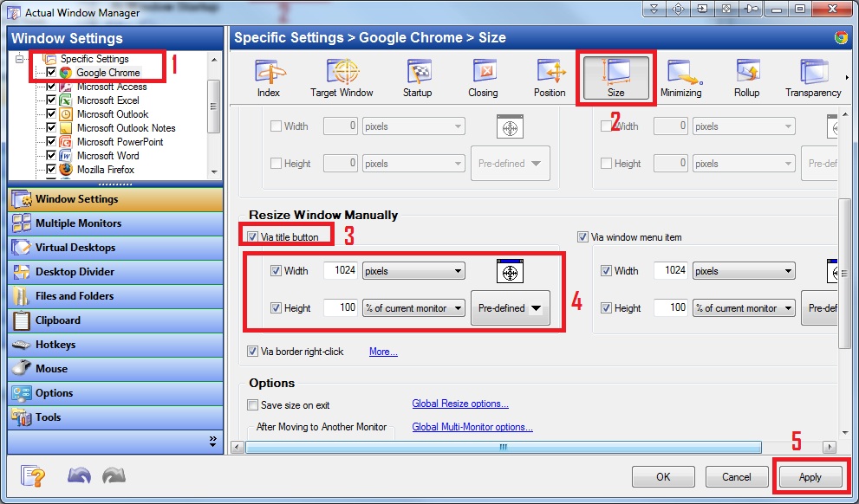Select the Size toolbar icon
The width and height of the screenshot is (859, 504).
click(x=615, y=78)
